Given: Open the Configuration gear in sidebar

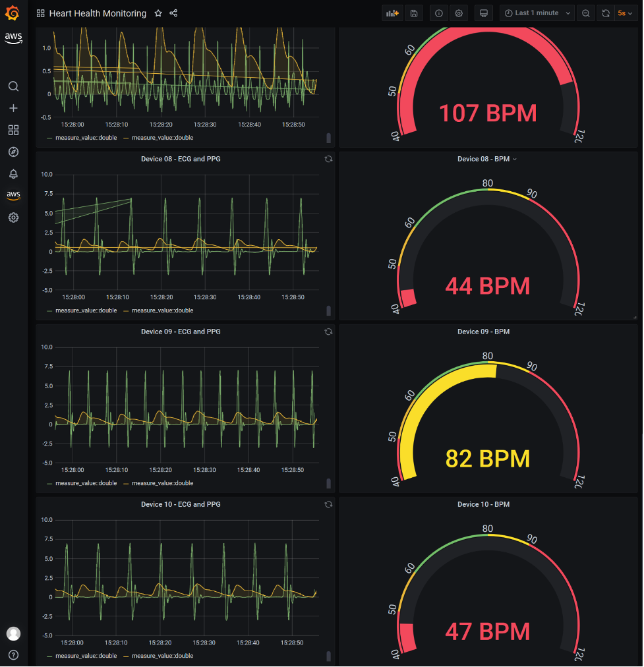Looking at the screenshot, I should [13, 217].
